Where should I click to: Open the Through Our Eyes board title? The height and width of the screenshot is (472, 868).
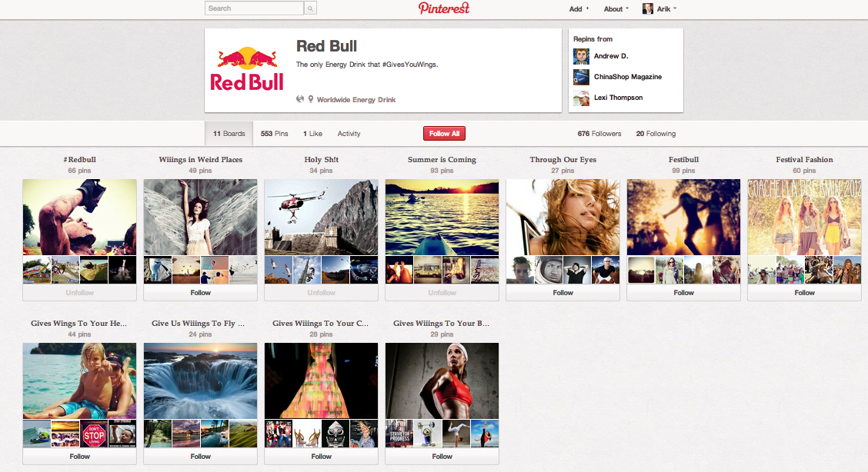(x=563, y=159)
